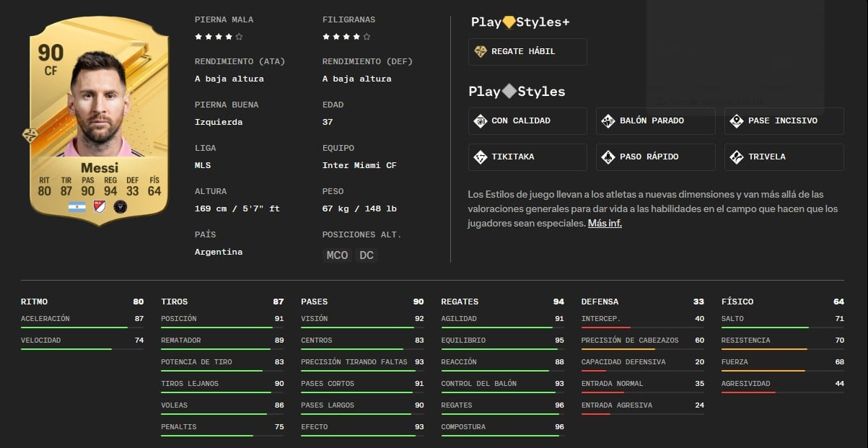Click the Pierna Mala star rating
This screenshot has width=868, height=448.
[x=219, y=37]
